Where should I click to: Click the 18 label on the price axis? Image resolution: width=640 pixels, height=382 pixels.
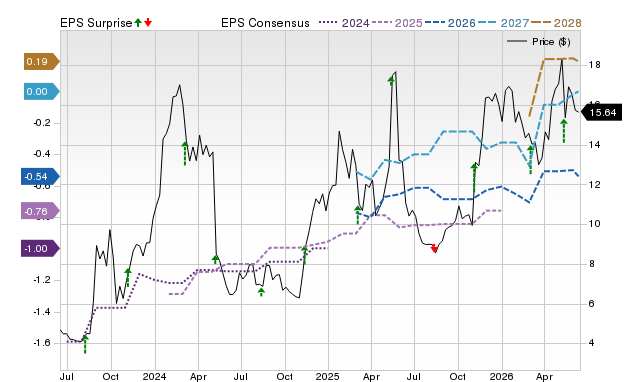pos(594,65)
